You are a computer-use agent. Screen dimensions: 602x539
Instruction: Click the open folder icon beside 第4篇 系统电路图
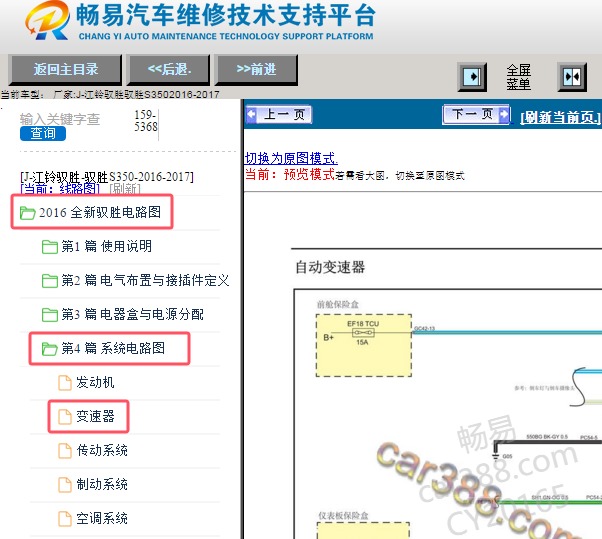click(x=50, y=349)
